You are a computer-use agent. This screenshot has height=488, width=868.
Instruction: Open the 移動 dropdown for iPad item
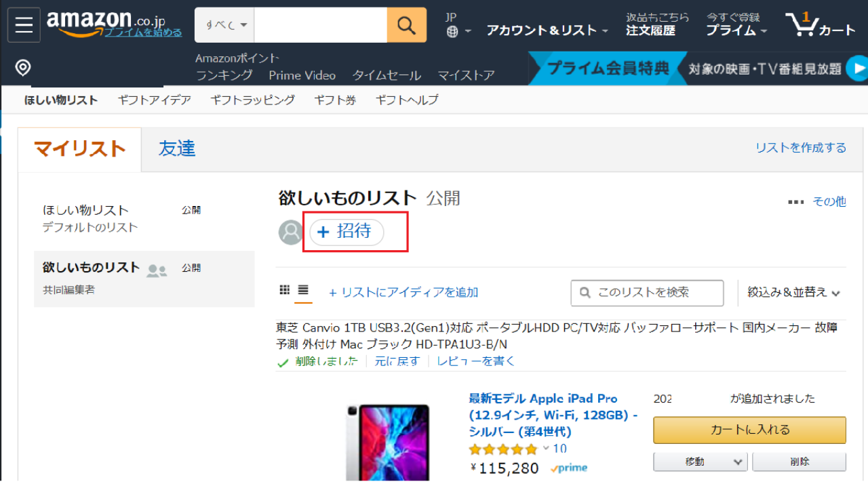(700, 462)
